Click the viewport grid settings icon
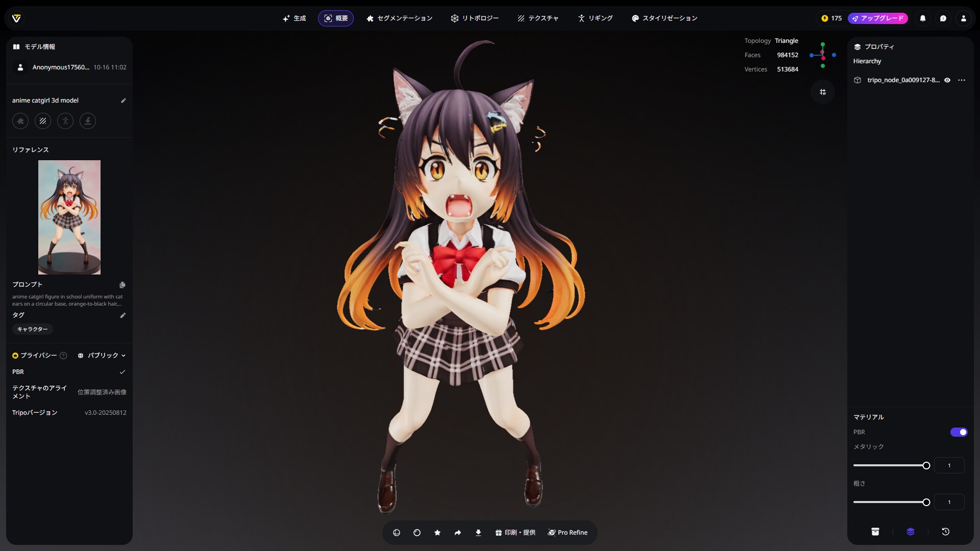980x551 pixels. (x=823, y=92)
